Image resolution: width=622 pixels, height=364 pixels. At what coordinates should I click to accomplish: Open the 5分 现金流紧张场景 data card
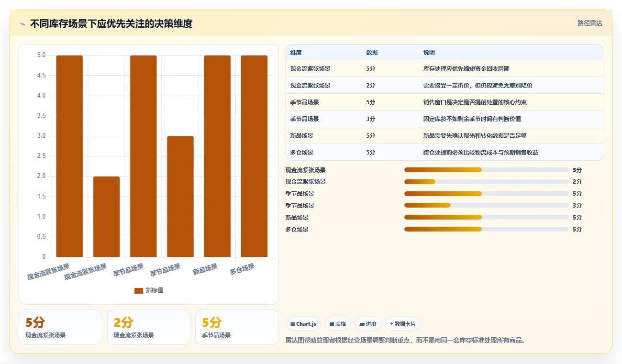pos(60,327)
